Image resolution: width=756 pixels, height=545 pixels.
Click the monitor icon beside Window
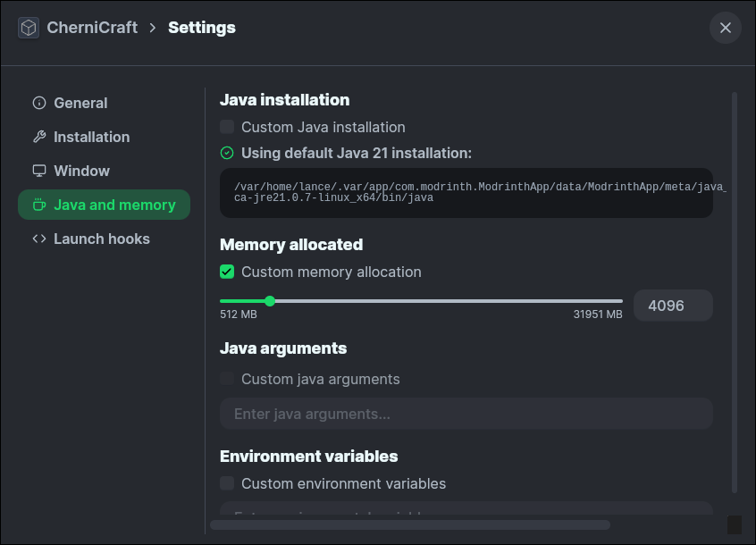[38, 171]
